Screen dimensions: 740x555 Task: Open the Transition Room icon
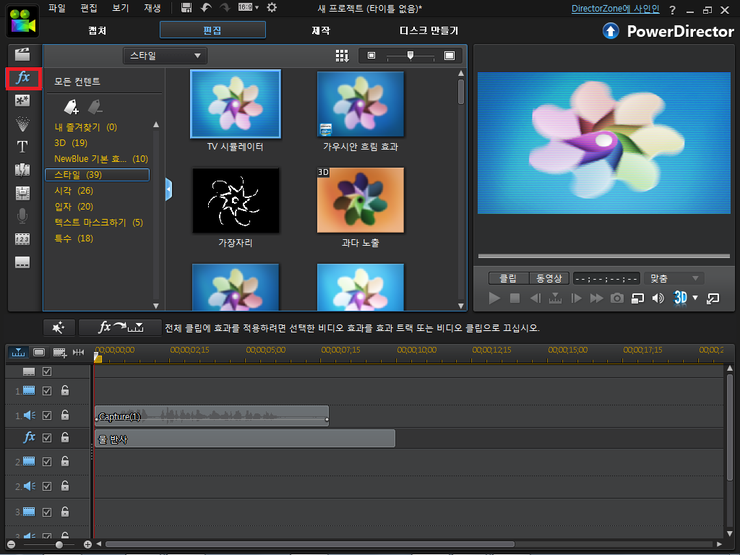[x=22, y=170]
